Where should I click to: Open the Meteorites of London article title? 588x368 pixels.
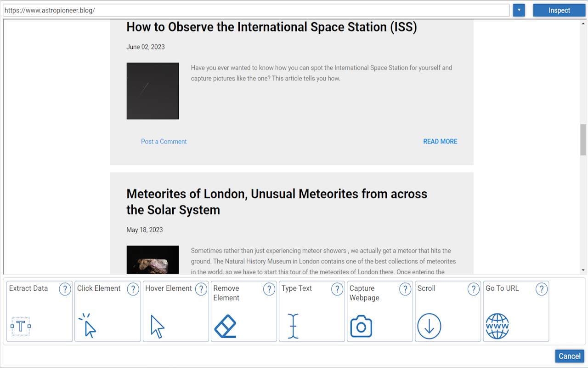point(277,201)
